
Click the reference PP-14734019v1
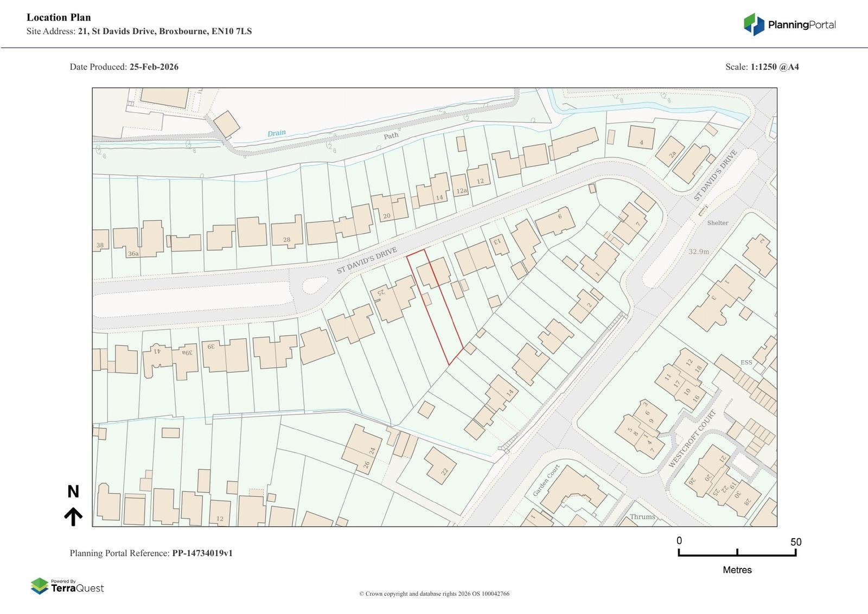pyautogui.click(x=202, y=553)
